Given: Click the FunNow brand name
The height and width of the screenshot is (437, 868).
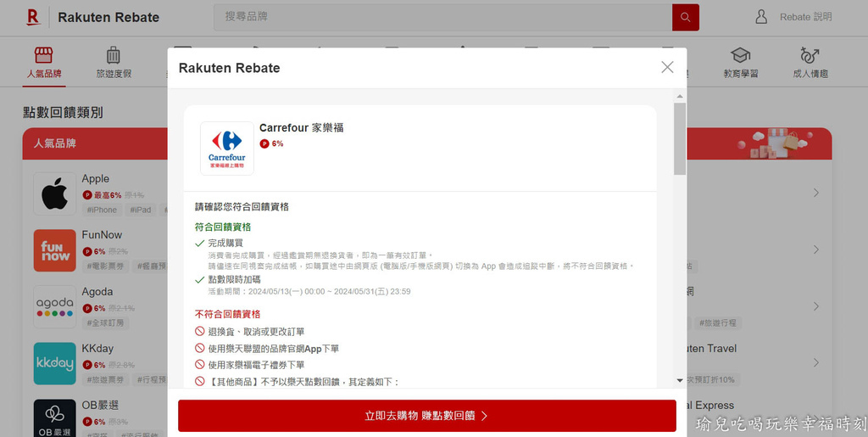Looking at the screenshot, I should [102, 235].
